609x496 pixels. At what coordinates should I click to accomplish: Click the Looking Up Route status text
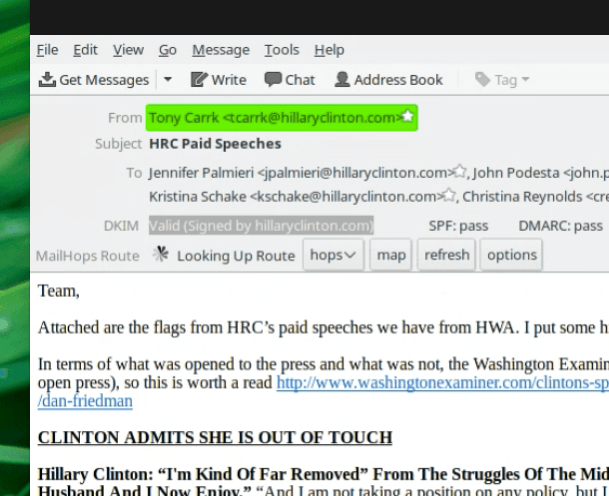tap(236, 256)
